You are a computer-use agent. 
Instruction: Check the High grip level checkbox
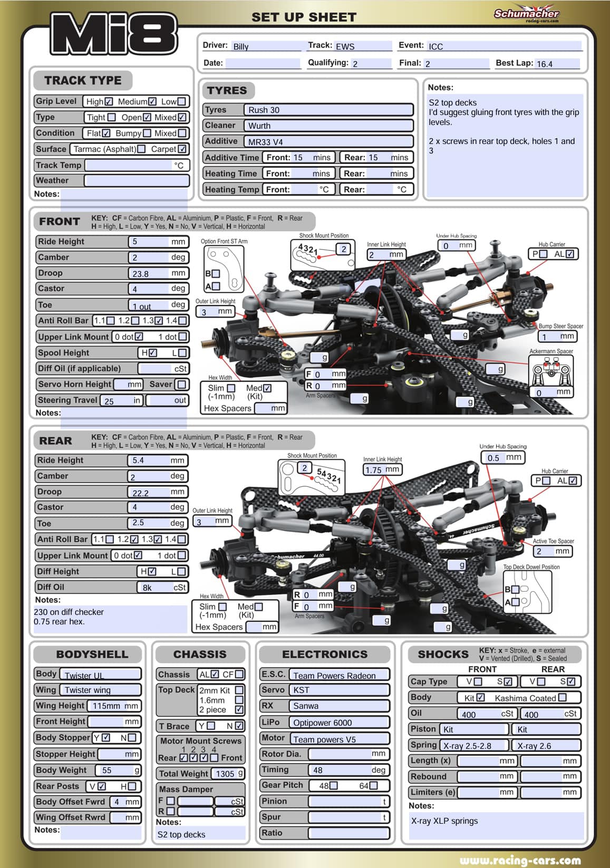click(x=109, y=101)
